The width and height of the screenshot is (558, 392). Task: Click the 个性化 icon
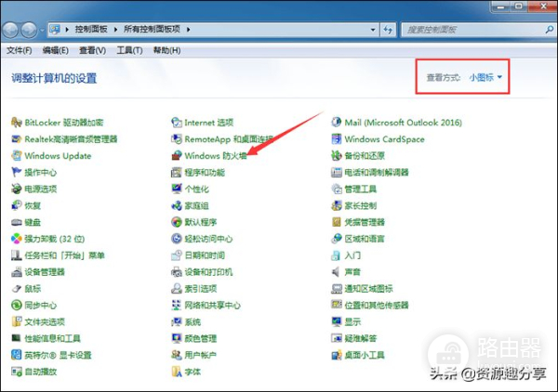[x=177, y=189]
